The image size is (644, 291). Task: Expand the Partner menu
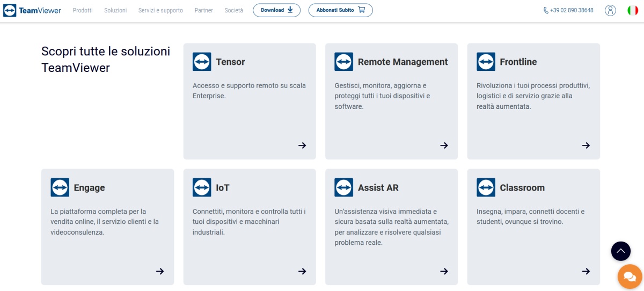click(x=204, y=10)
